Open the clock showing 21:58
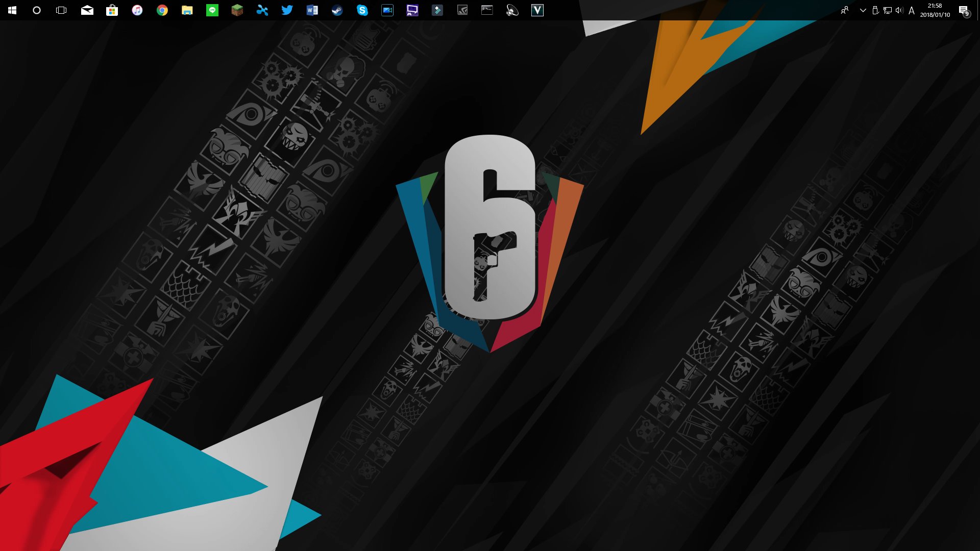 coord(935,10)
